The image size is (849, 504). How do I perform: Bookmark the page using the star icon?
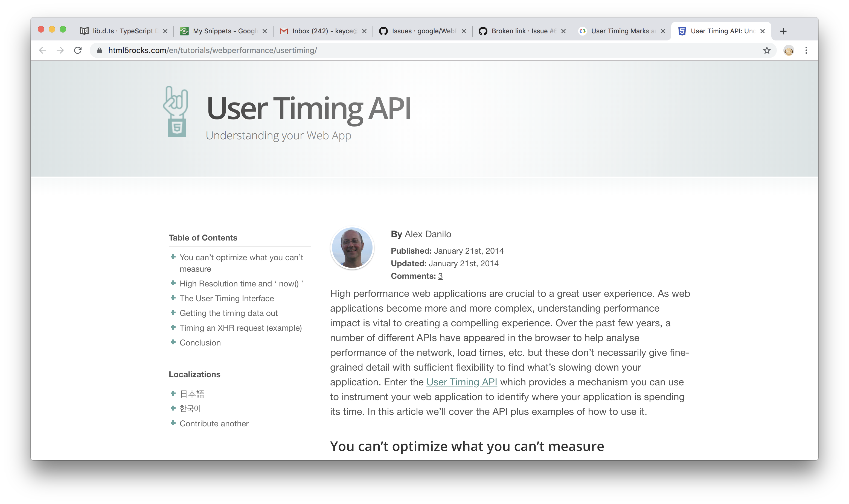pyautogui.click(x=767, y=50)
